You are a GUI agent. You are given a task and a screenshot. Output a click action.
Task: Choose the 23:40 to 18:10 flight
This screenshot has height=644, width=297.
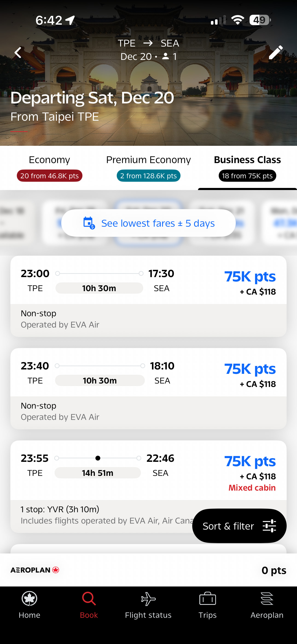148,388
